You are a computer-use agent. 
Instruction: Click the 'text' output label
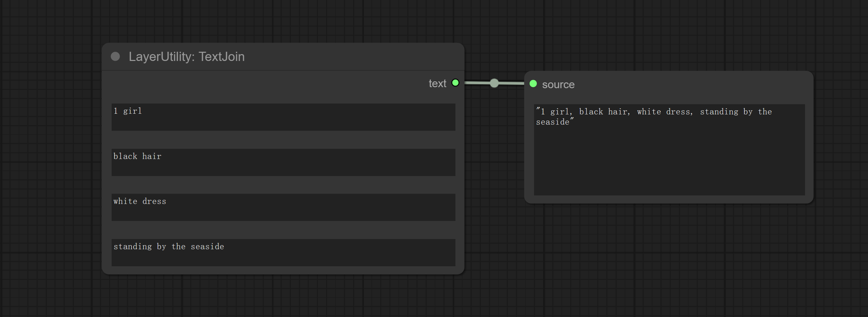(x=437, y=83)
